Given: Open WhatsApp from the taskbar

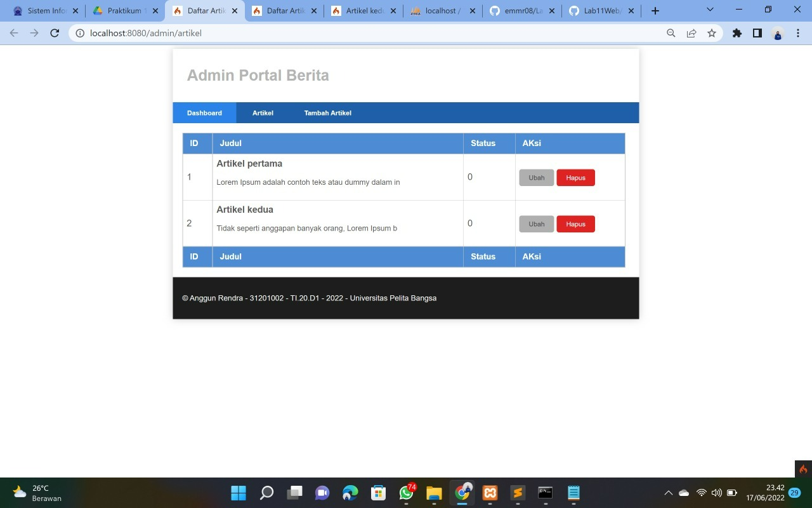Looking at the screenshot, I should [x=405, y=493].
